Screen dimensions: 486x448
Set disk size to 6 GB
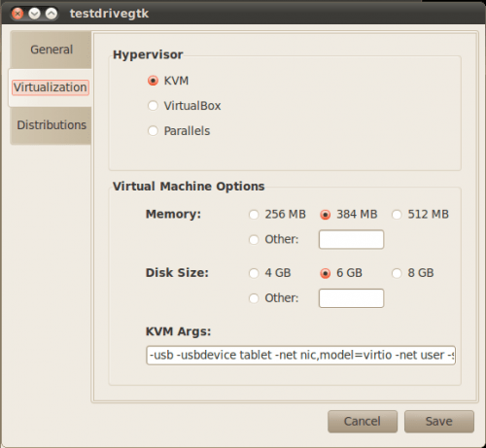click(341, 273)
